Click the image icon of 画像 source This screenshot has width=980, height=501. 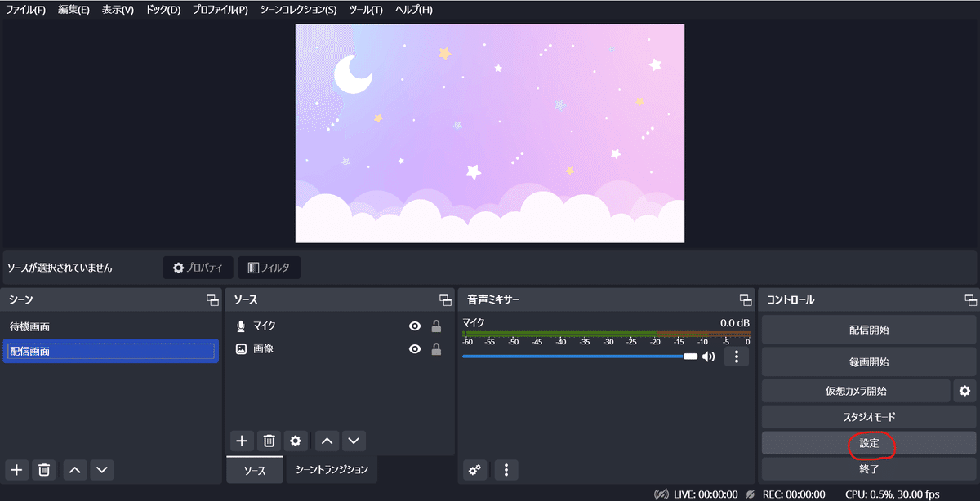click(x=241, y=348)
